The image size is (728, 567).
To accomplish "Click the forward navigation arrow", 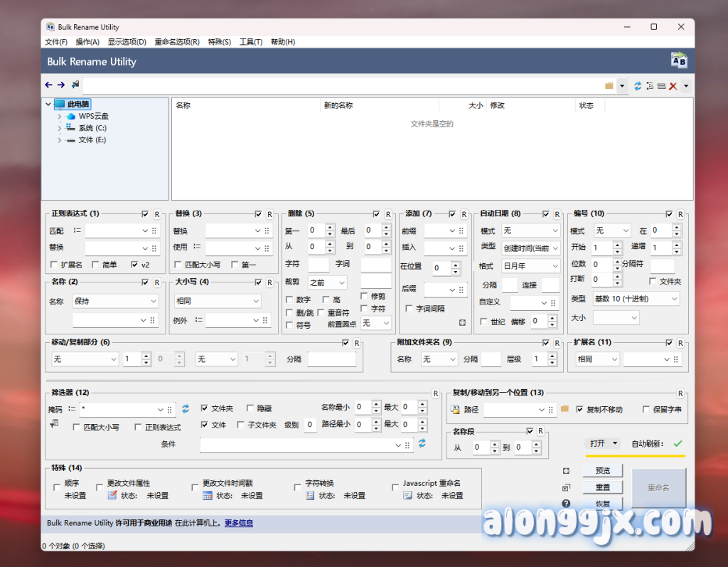I will (61, 85).
